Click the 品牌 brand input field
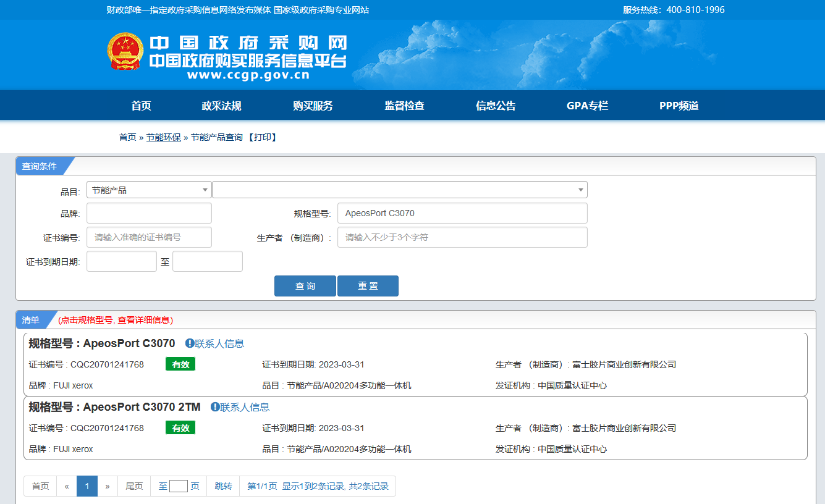The height and width of the screenshot is (504, 825). 149,213
